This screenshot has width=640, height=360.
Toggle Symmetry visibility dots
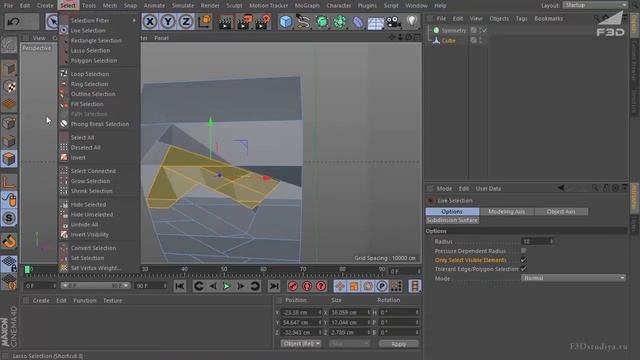coord(479,30)
